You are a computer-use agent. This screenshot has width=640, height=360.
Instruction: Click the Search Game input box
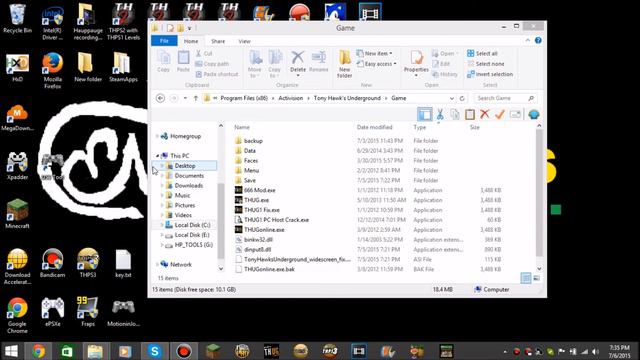[x=505, y=98]
